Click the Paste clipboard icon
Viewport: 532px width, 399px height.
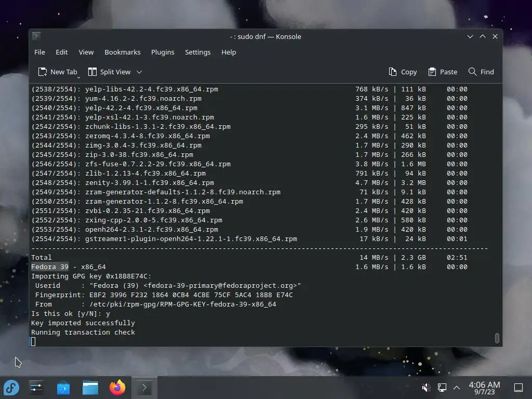point(432,72)
